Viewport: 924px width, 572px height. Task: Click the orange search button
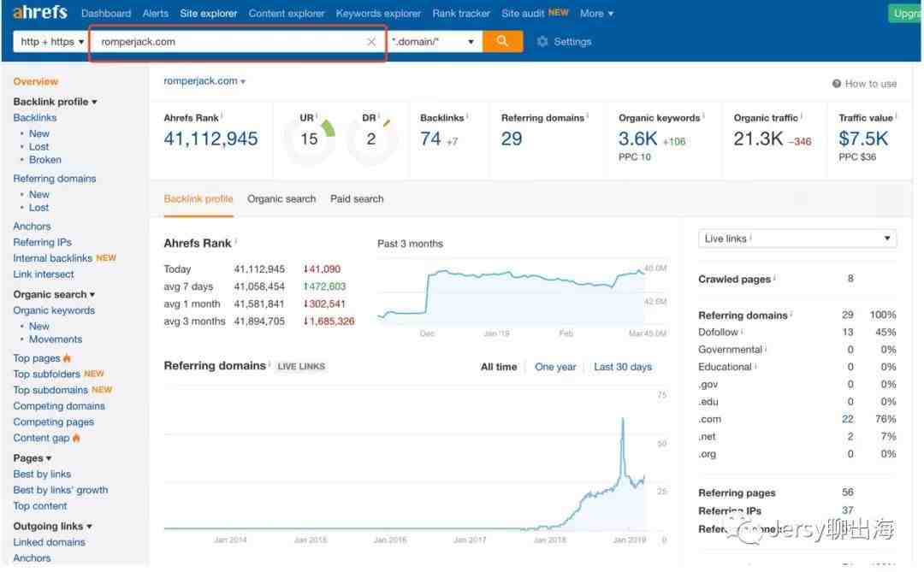coord(502,41)
